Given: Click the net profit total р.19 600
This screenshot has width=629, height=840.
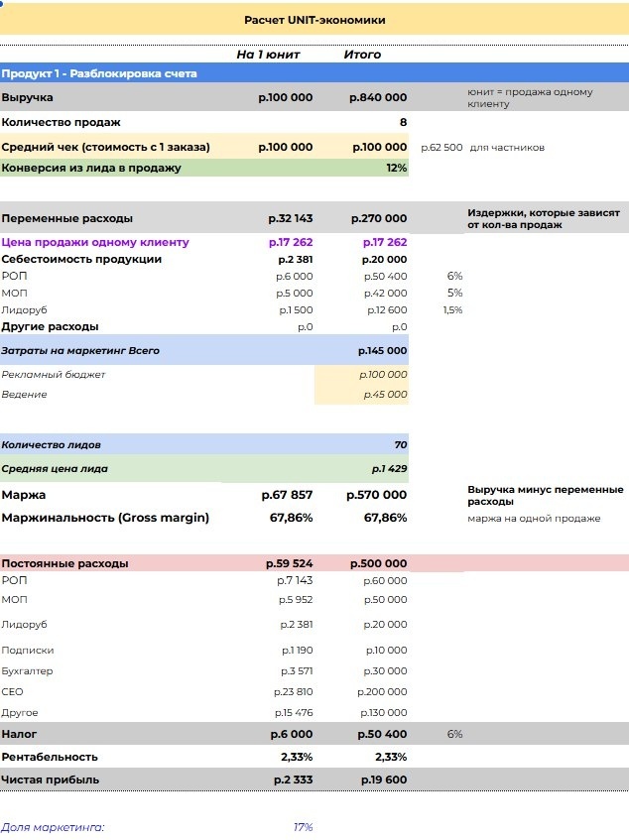Looking at the screenshot, I should [x=382, y=780].
